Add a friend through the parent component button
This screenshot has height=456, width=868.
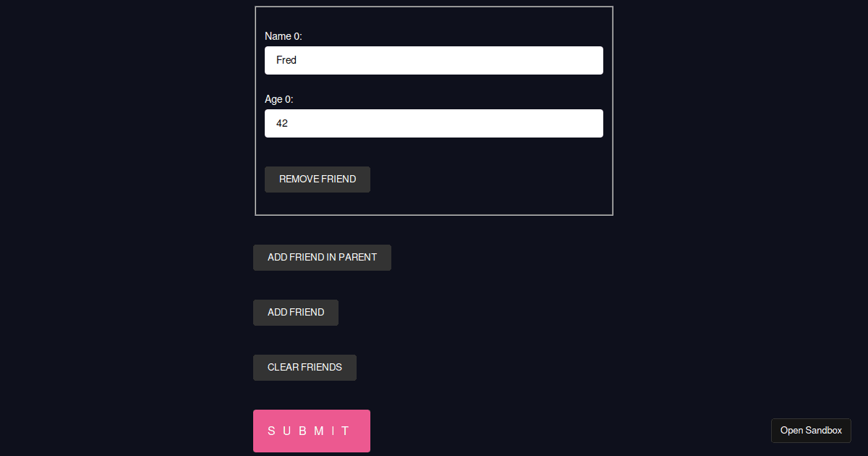click(322, 257)
